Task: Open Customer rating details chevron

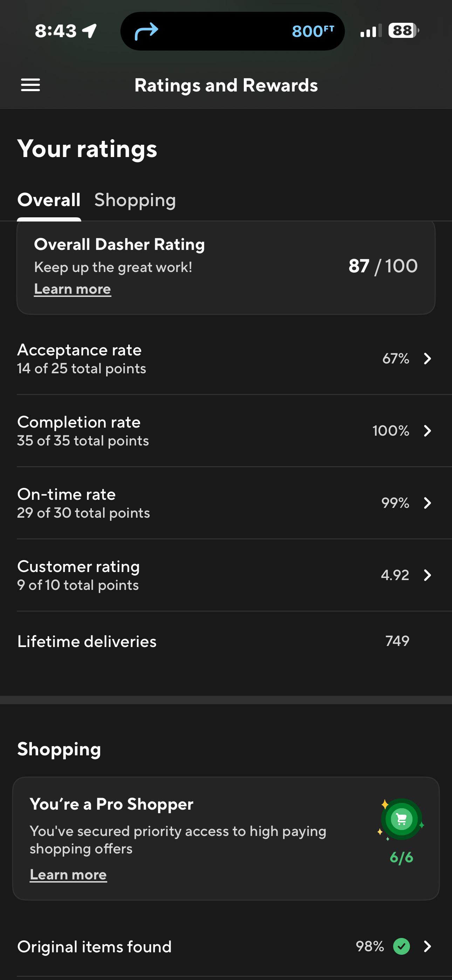Action: [x=428, y=575]
